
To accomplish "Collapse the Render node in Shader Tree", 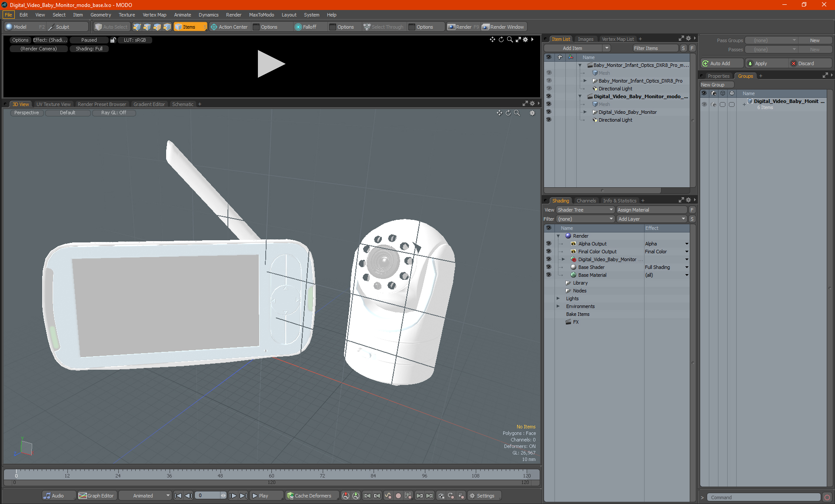I will (x=558, y=236).
